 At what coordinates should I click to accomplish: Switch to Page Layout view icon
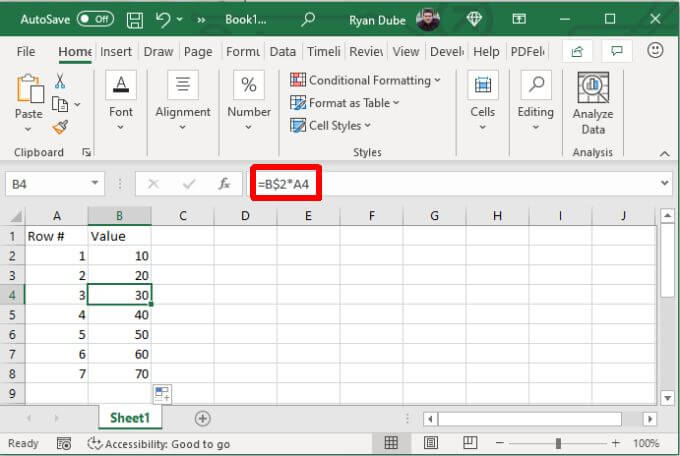click(431, 443)
